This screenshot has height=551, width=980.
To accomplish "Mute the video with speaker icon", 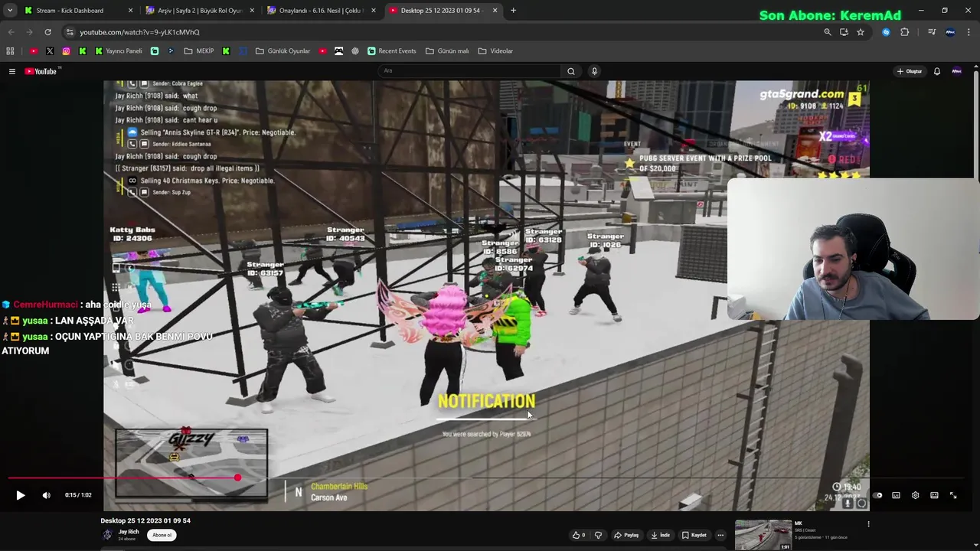I will 46,495.
